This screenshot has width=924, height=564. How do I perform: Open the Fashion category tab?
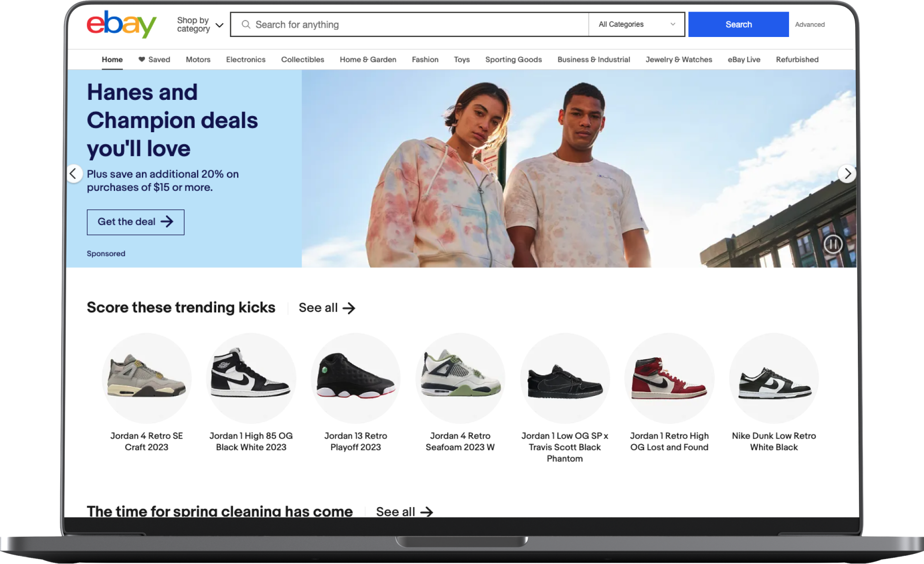tap(425, 59)
